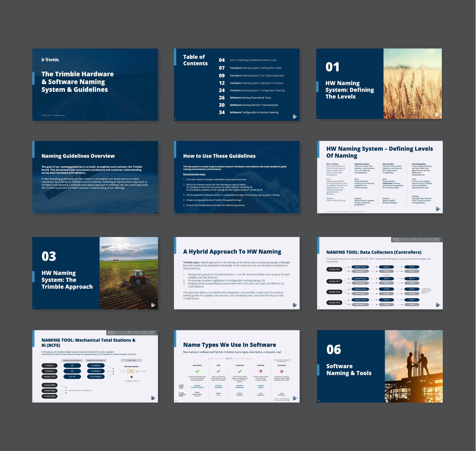
Task: Open the How to Use These Guidelines slide
Action: (237, 177)
